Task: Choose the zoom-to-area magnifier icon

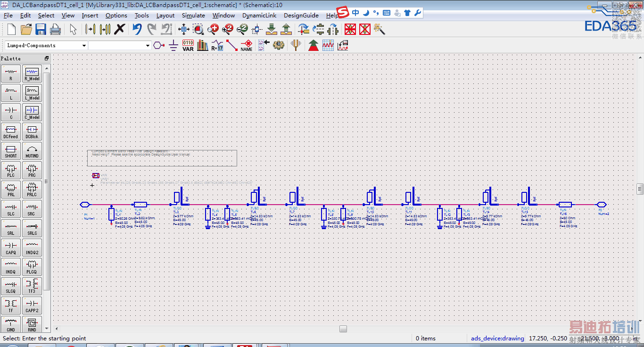Action: tap(198, 29)
